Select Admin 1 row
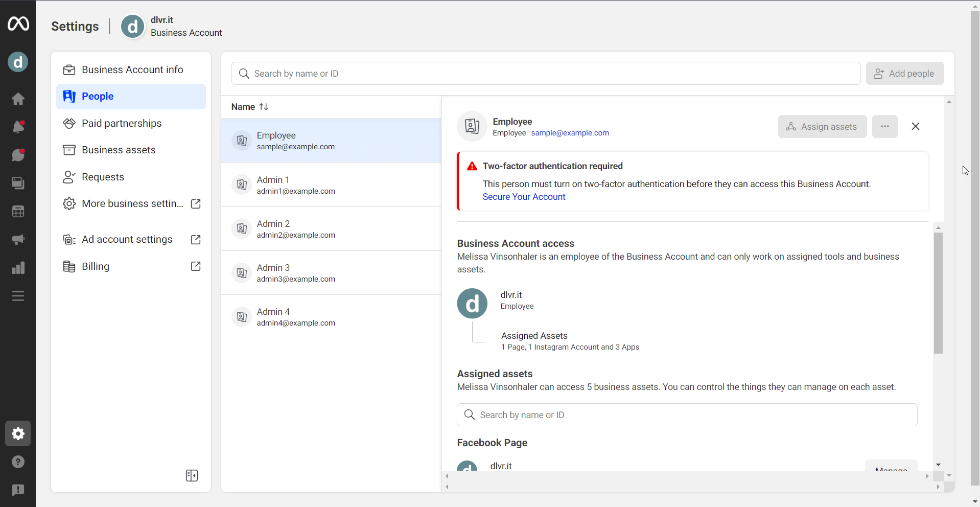The width and height of the screenshot is (980, 507). pos(331,185)
